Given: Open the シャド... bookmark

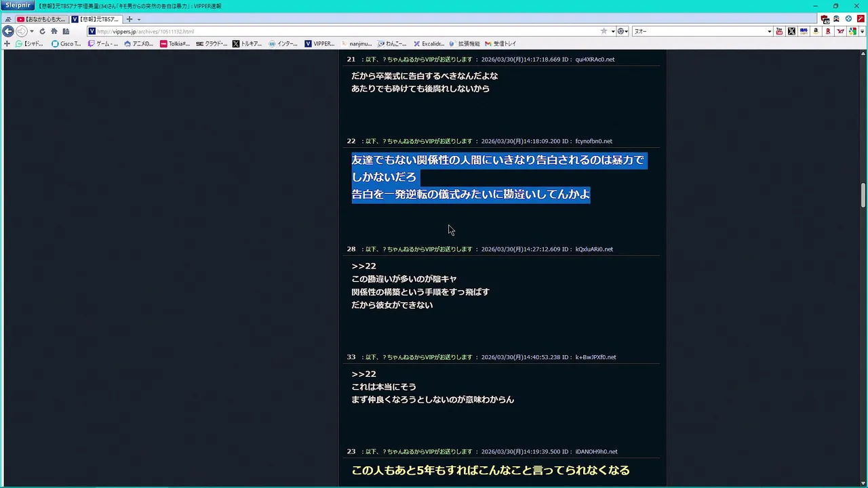Looking at the screenshot, I should (x=29, y=43).
